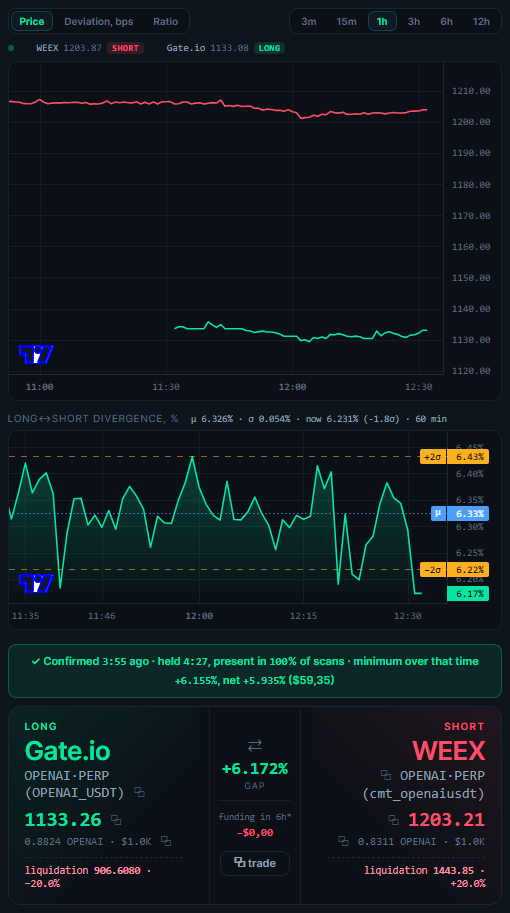
Task: Click the Gate.io 1133.08 legend entry
Action: tap(208, 48)
